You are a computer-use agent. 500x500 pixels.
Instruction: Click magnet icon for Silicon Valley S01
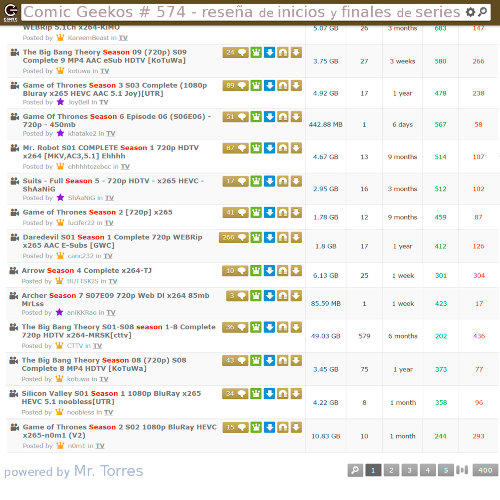pyautogui.click(x=283, y=394)
